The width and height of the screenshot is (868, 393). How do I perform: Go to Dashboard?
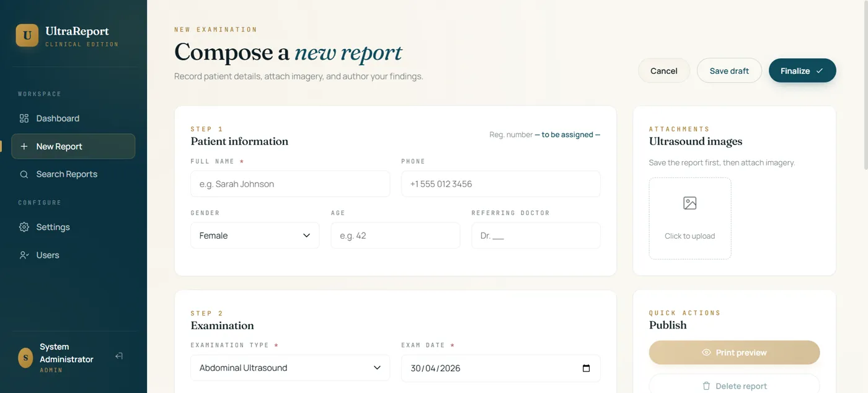tap(73, 118)
